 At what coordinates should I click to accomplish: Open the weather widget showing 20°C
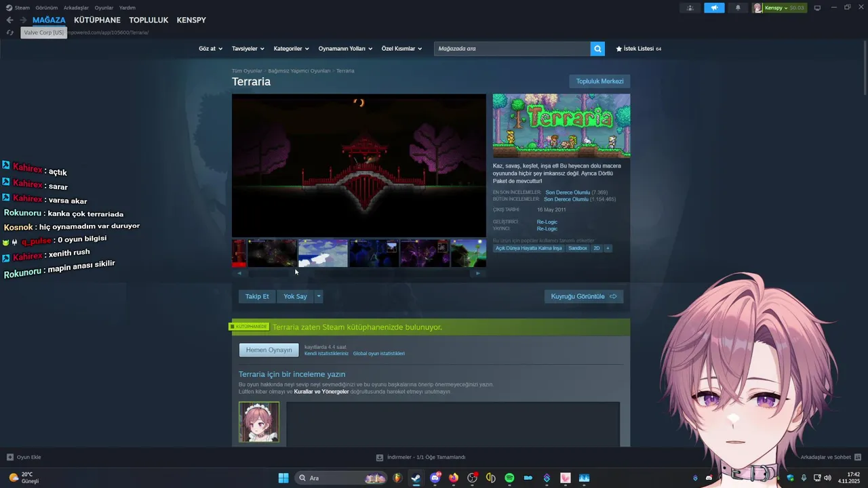pos(24,478)
